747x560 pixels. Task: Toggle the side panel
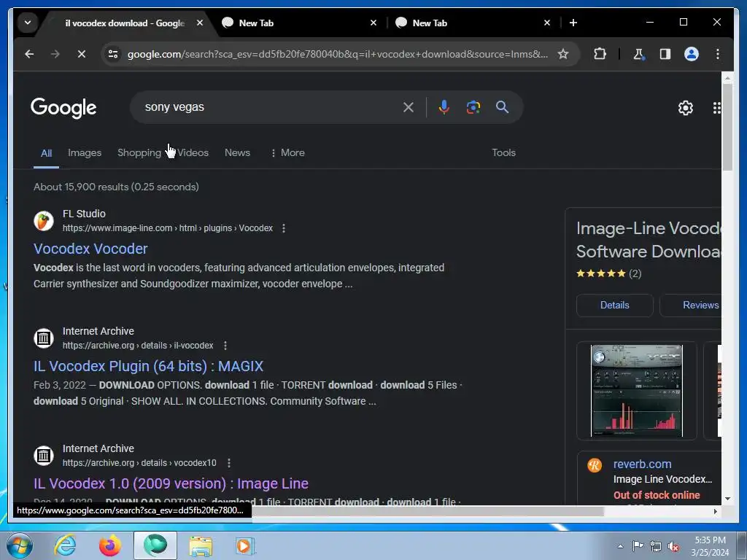pyautogui.click(x=665, y=54)
